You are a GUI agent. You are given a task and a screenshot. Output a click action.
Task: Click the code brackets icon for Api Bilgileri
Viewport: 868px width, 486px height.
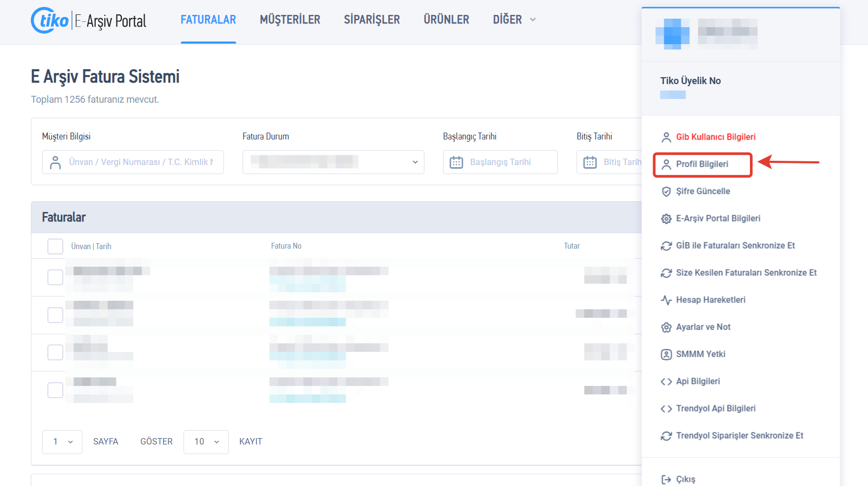[666, 382]
